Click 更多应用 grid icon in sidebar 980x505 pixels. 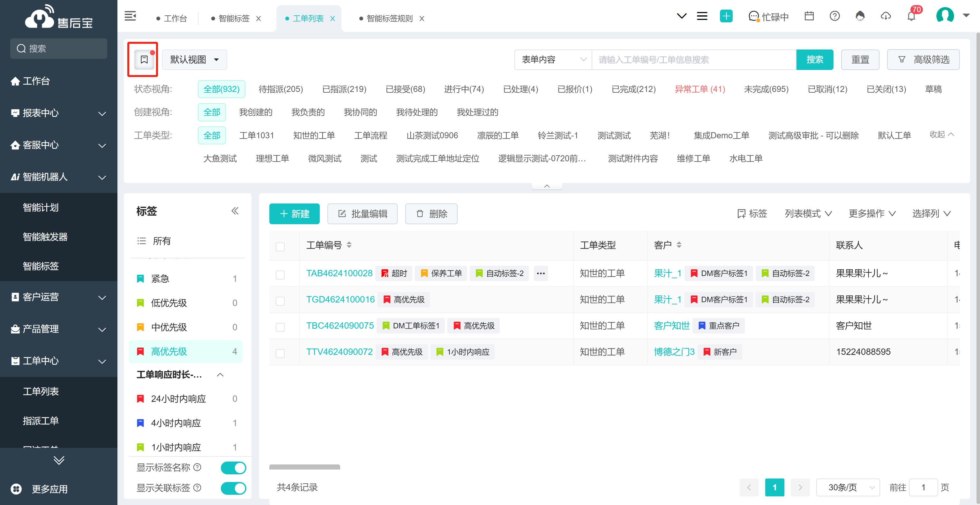point(16,489)
